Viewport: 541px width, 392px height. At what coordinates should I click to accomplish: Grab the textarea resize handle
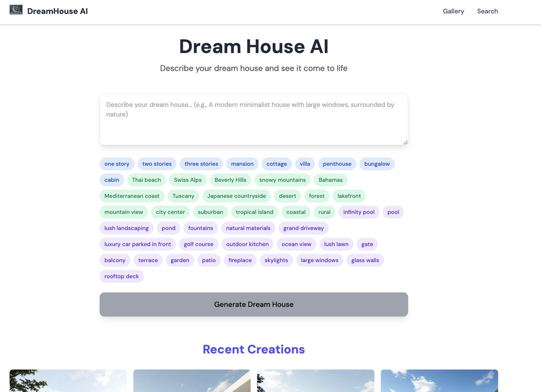click(x=405, y=142)
